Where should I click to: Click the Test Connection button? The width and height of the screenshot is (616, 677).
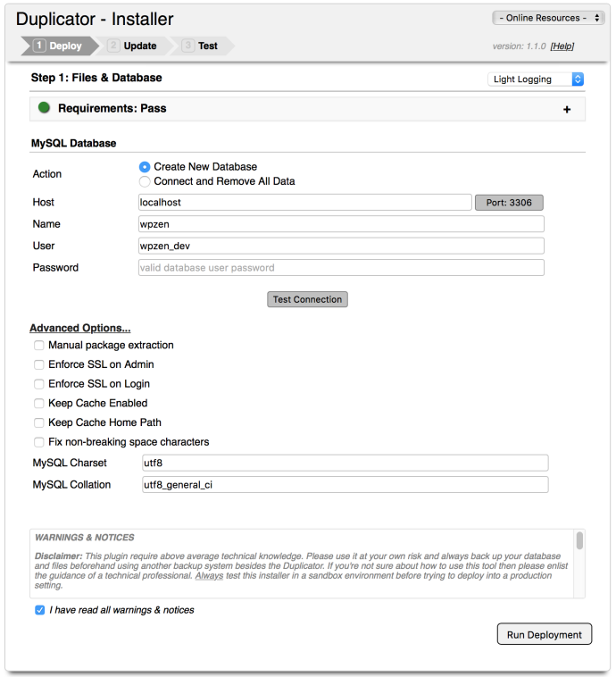click(x=307, y=299)
